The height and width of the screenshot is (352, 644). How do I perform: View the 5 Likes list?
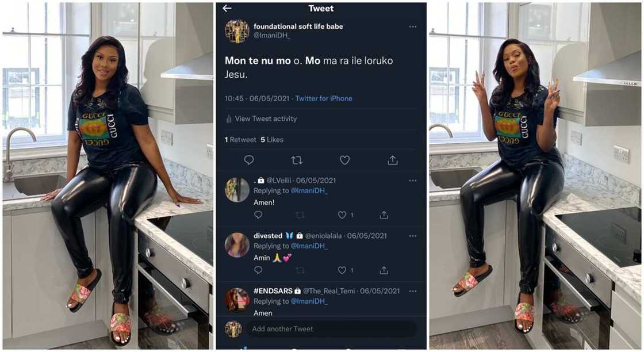pyautogui.click(x=272, y=140)
